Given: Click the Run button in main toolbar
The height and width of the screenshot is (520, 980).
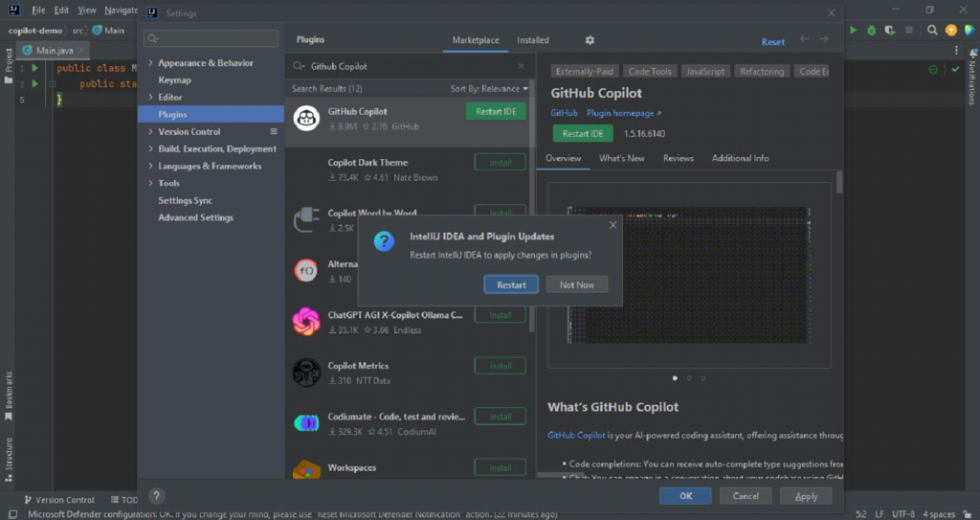Looking at the screenshot, I should (853, 30).
